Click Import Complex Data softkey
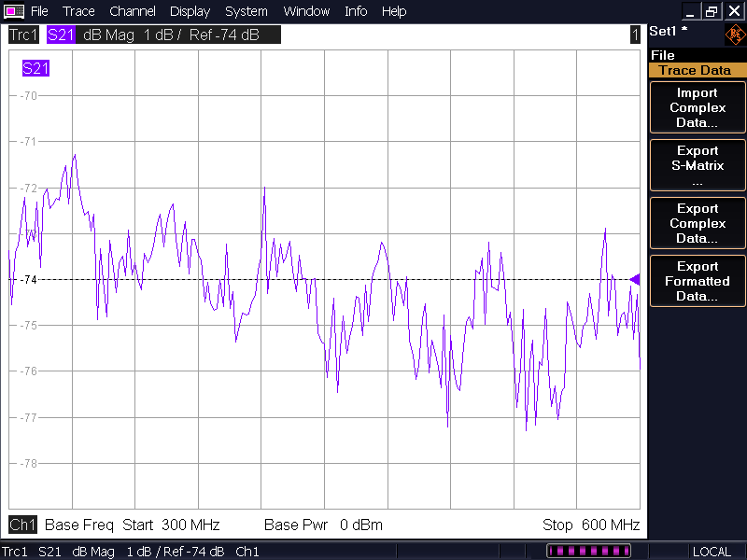 point(698,107)
